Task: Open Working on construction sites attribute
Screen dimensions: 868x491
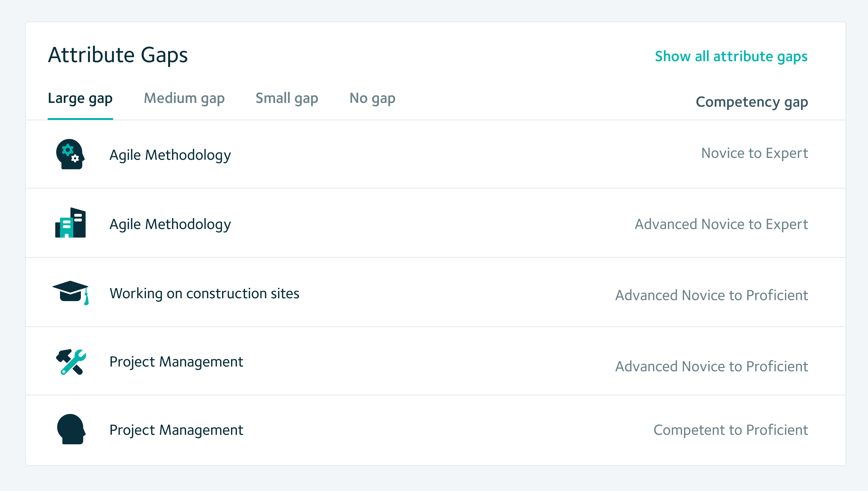Action: coord(204,293)
